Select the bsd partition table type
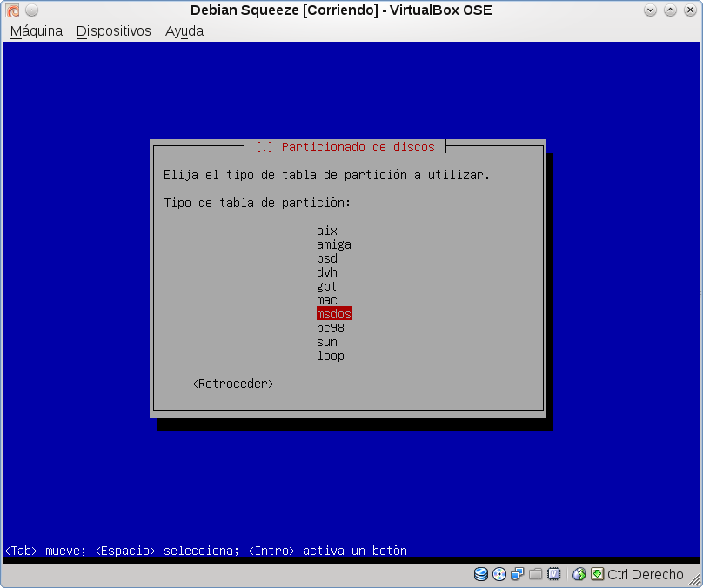This screenshot has height=588, width=703. [x=327, y=258]
